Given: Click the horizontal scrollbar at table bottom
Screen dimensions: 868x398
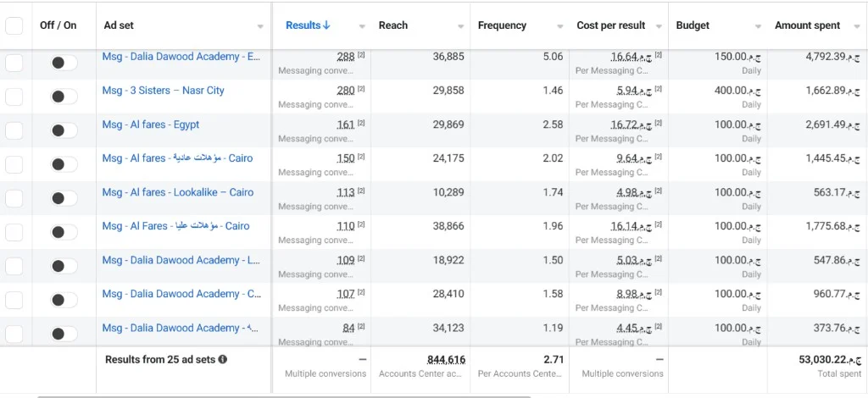Looking at the screenshot, I should click(x=284, y=396).
